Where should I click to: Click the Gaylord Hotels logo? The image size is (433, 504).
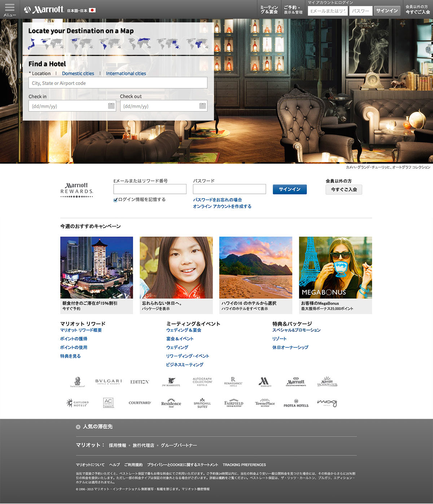coord(77,403)
